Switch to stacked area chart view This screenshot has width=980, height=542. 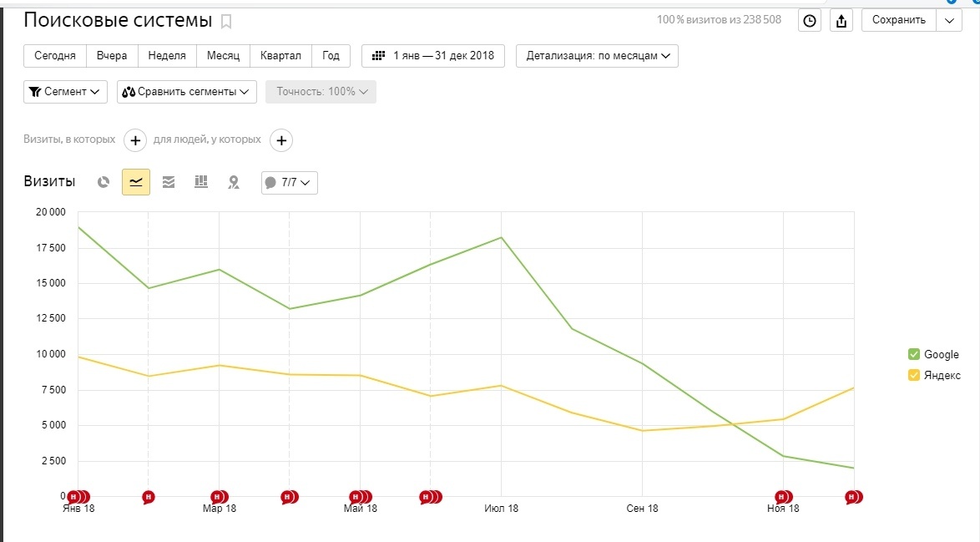(x=169, y=182)
